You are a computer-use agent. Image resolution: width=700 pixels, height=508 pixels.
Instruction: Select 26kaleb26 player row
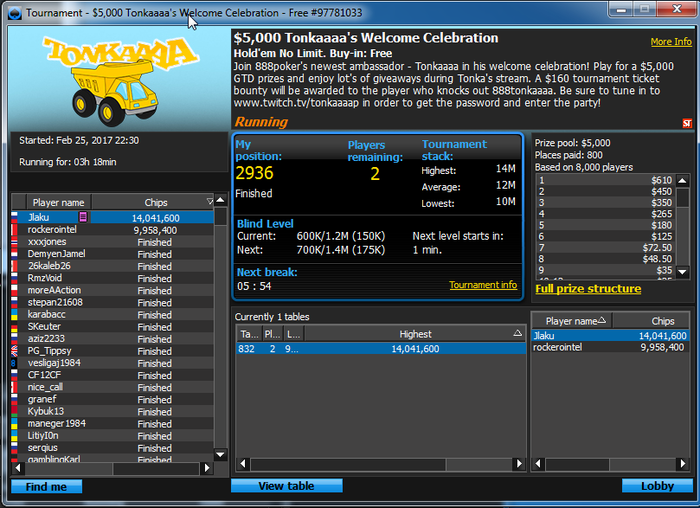[x=112, y=266]
